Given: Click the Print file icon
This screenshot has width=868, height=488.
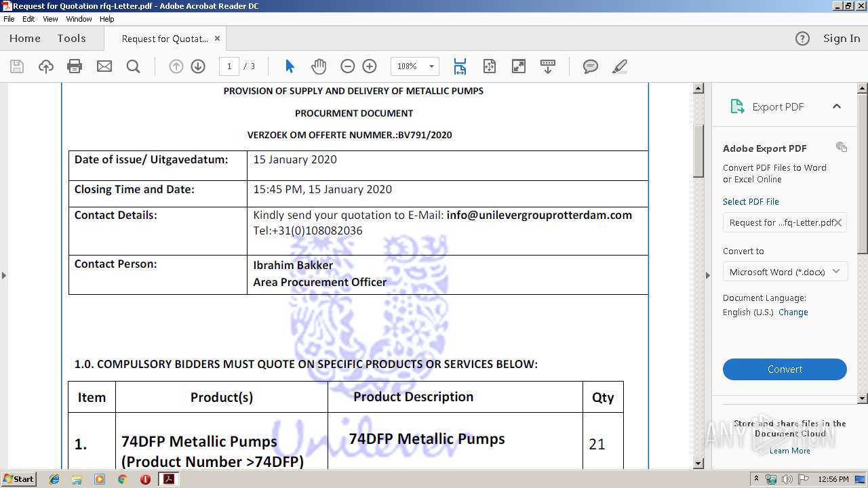Looking at the screenshot, I should (75, 66).
